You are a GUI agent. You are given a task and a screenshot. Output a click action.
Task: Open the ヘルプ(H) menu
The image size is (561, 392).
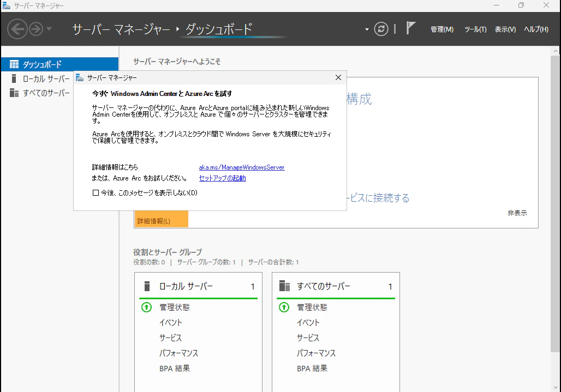coord(536,29)
